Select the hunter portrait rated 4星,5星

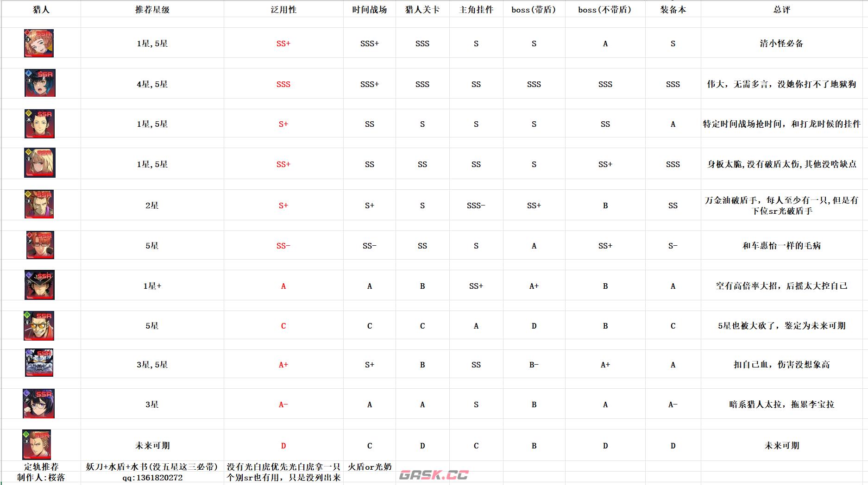(40, 83)
